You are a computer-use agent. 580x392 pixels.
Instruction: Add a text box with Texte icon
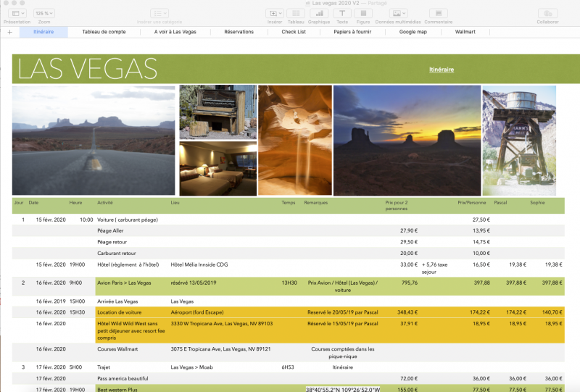(x=342, y=14)
